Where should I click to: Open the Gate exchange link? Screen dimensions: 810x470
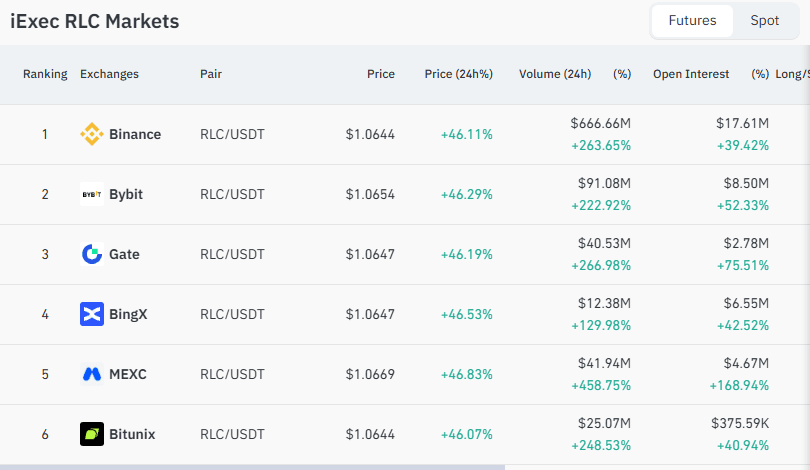(x=124, y=254)
